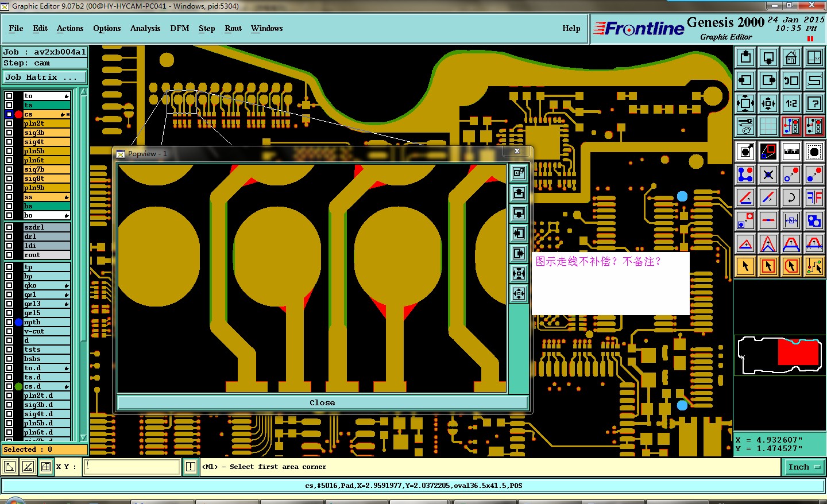Zoom in using the expand-arrows icon
This screenshot has height=504, width=827.
click(x=745, y=103)
